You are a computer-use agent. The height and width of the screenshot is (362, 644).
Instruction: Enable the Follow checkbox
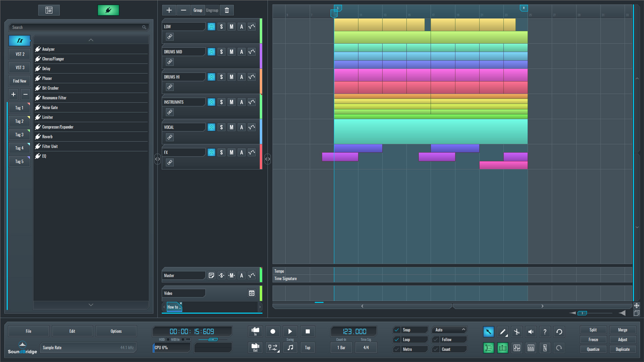pyautogui.click(x=436, y=340)
